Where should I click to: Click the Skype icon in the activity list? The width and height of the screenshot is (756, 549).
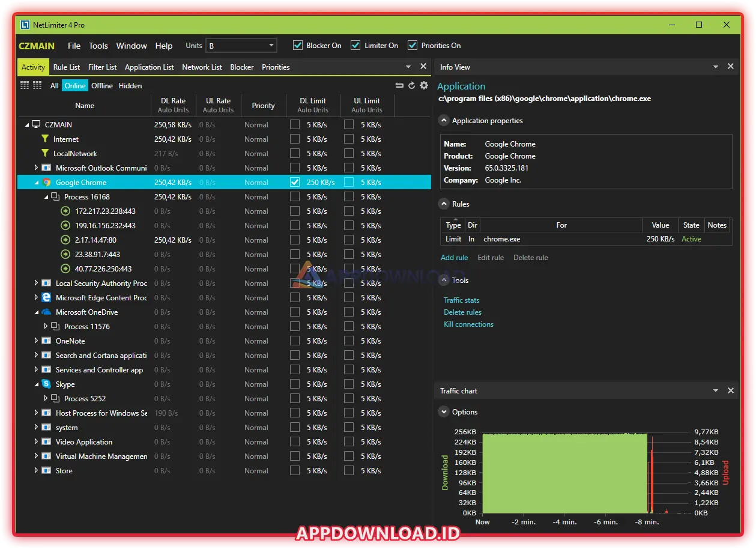click(46, 384)
